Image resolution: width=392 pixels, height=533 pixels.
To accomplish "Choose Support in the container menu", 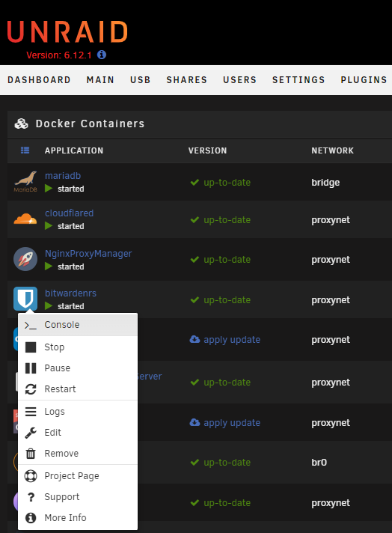I will coord(78,497).
